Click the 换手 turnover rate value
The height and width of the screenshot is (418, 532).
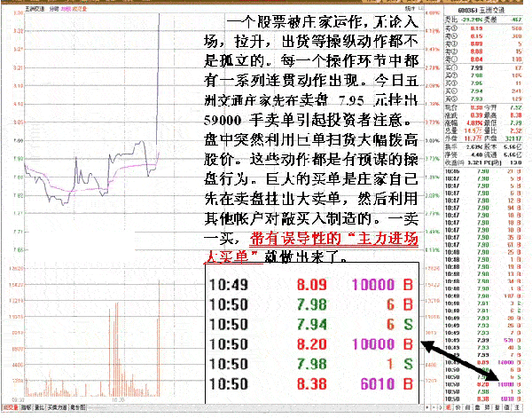(473, 147)
